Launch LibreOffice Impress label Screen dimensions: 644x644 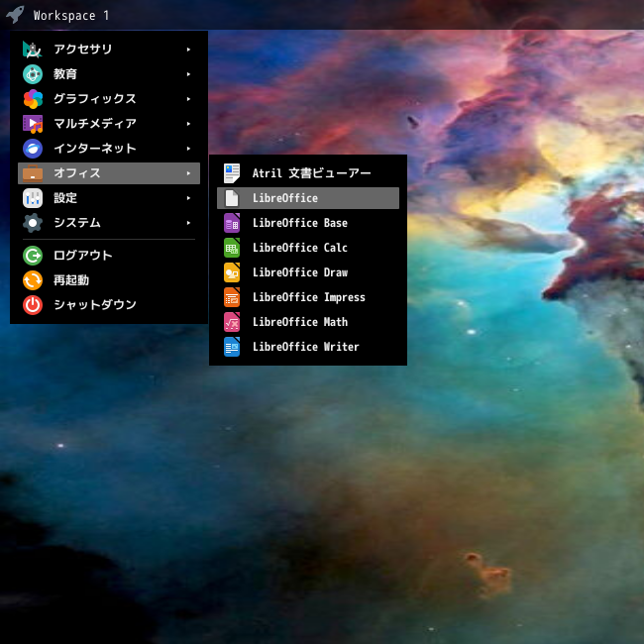309,297
